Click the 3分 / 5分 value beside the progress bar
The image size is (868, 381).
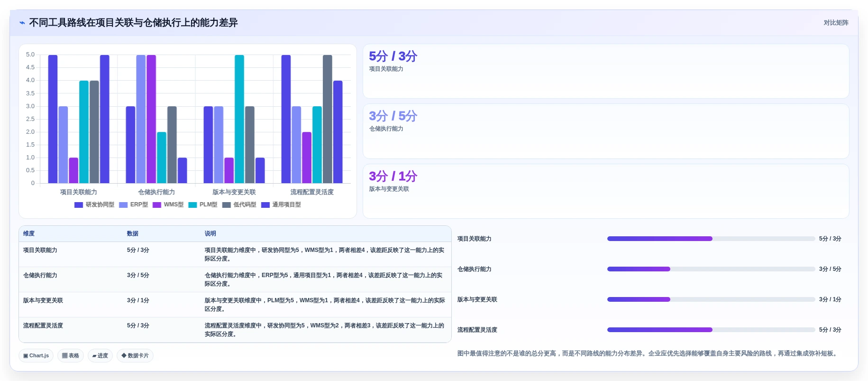tap(830, 269)
